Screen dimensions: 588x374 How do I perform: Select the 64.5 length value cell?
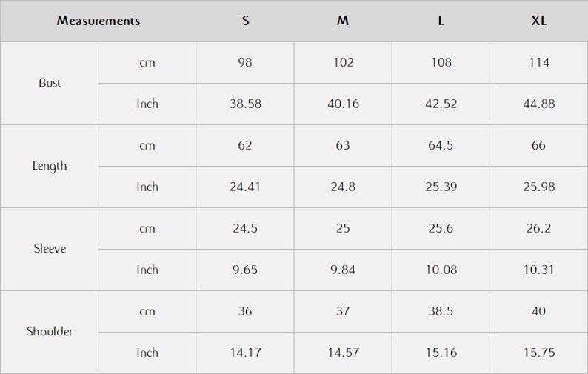441,145
